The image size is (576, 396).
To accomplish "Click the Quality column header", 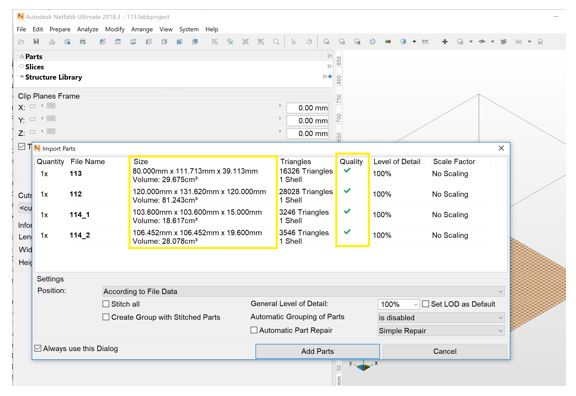I will (351, 161).
